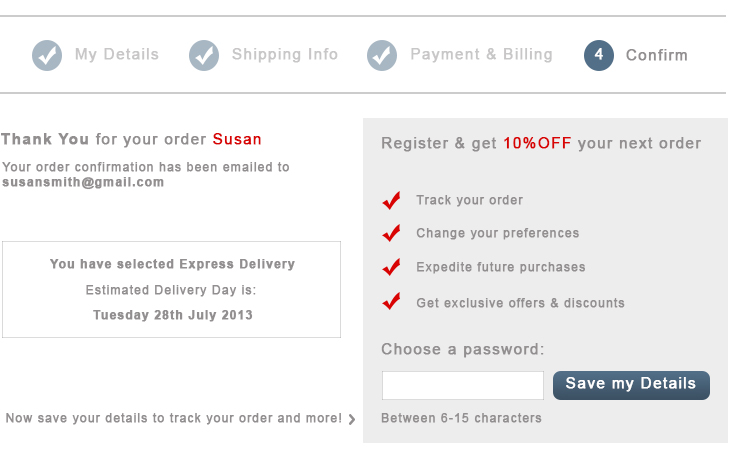Click the Express Delivery information box
The image size is (740, 461).
[x=171, y=289]
